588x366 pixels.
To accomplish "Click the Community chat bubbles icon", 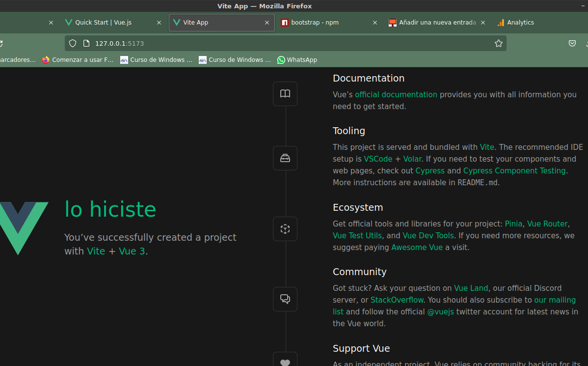I will click(x=285, y=299).
